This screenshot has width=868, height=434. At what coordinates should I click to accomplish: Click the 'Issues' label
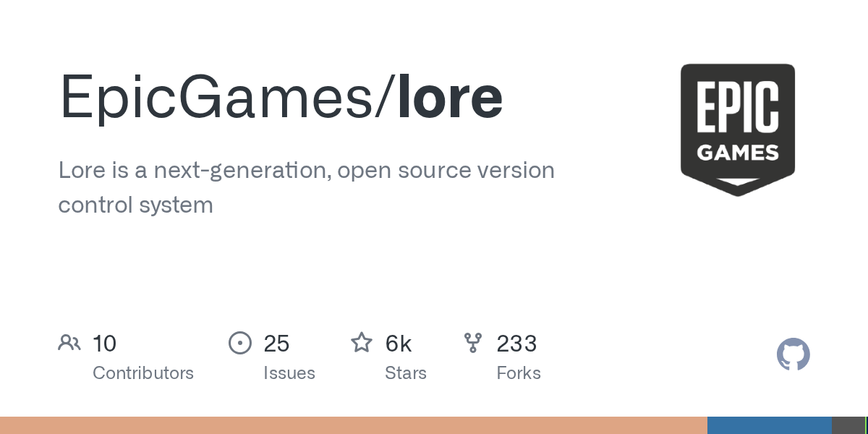289,373
